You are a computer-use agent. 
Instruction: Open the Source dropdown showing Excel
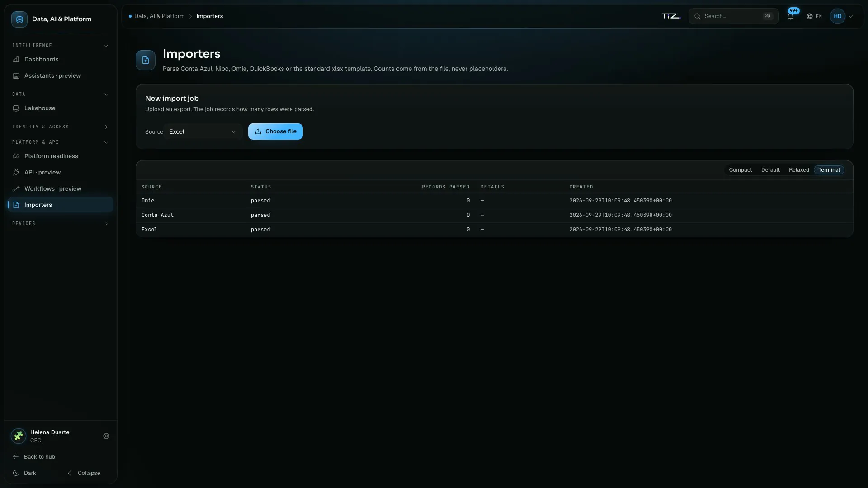(203, 131)
